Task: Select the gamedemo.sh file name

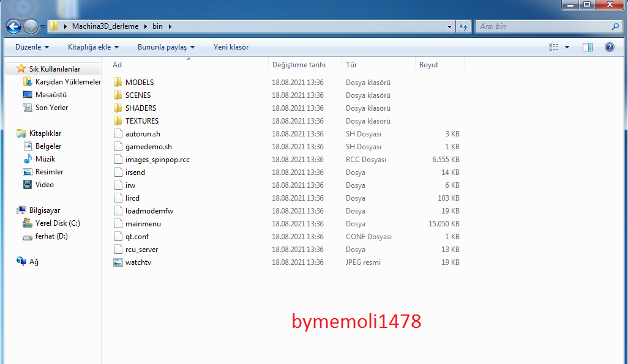Action: (149, 147)
